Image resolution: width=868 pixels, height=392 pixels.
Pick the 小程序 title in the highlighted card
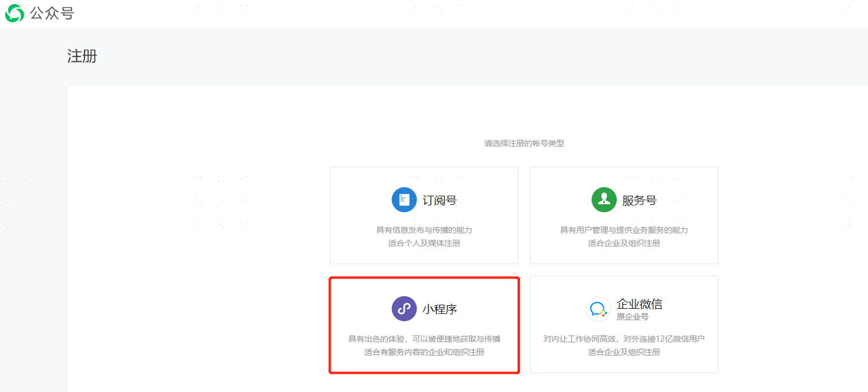440,309
